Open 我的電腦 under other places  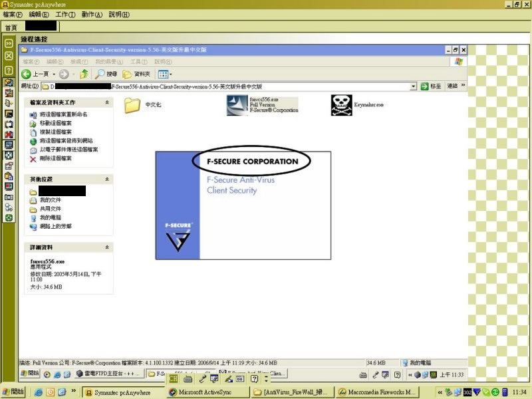coord(51,217)
